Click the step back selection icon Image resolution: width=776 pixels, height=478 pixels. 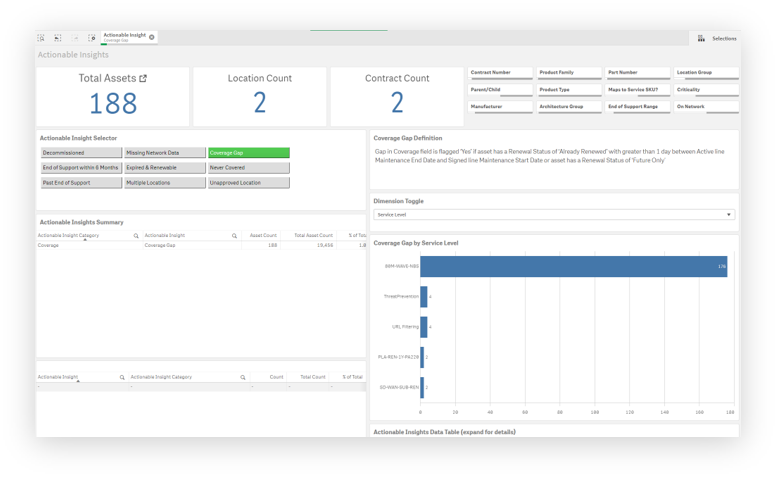[x=58, y=38]
